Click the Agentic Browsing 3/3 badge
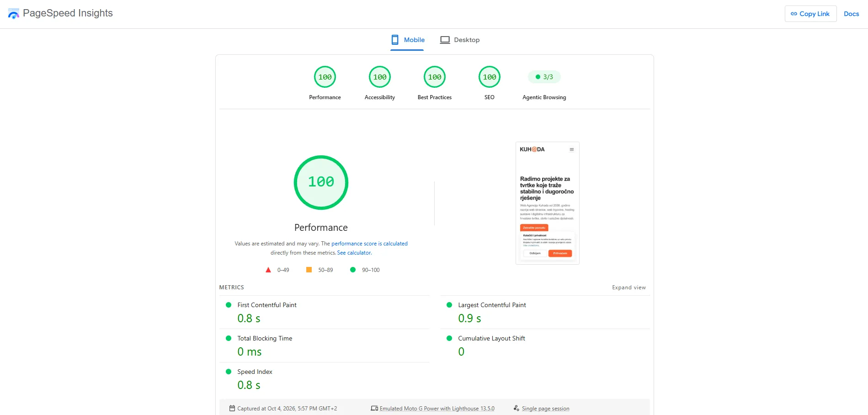The image size is (868, 415). click(544, 77)
